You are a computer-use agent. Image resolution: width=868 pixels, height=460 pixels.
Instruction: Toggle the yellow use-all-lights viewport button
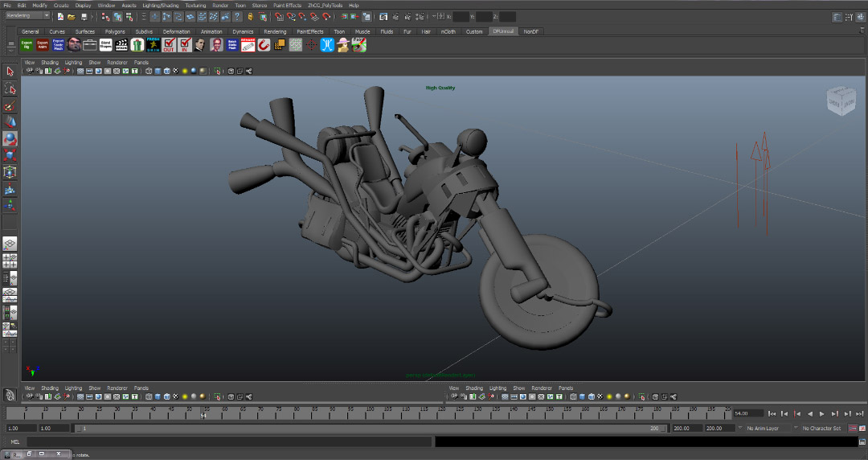(x=184, y=71)
